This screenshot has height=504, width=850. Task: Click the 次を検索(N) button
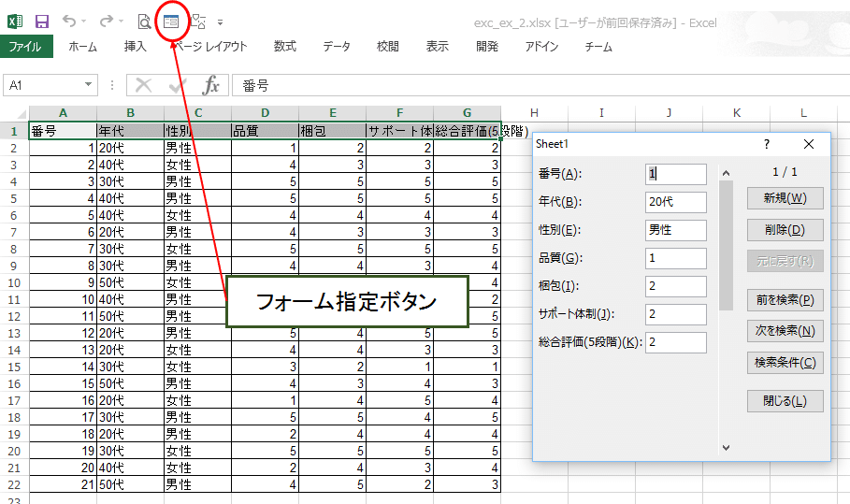785,331
